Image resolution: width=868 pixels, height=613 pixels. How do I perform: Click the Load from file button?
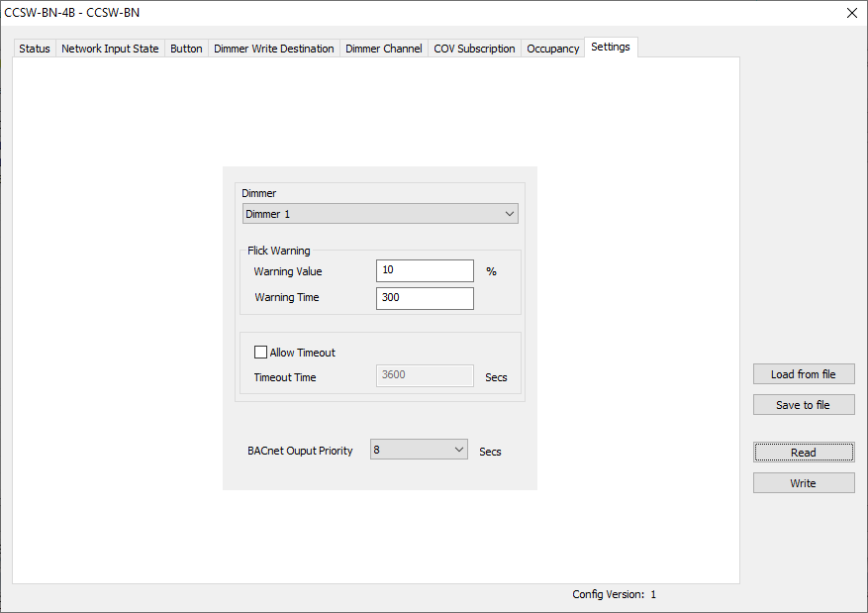pos(804,374)
